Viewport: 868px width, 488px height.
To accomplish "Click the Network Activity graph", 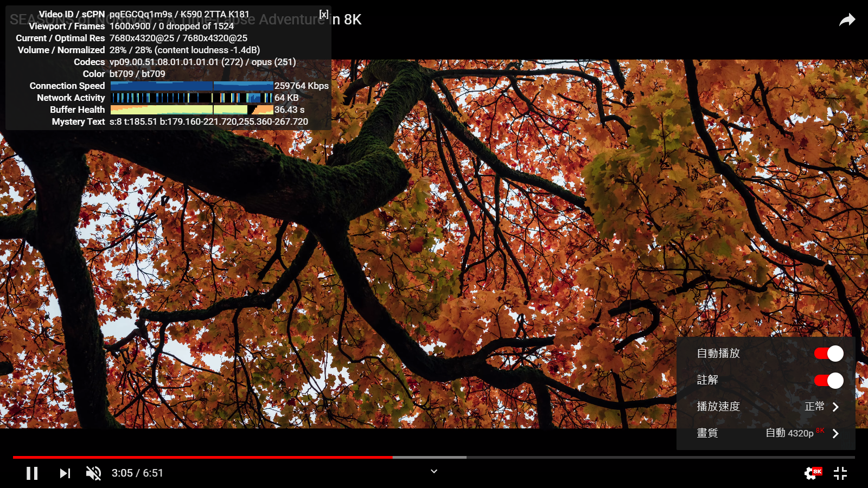I will [192, 98].
